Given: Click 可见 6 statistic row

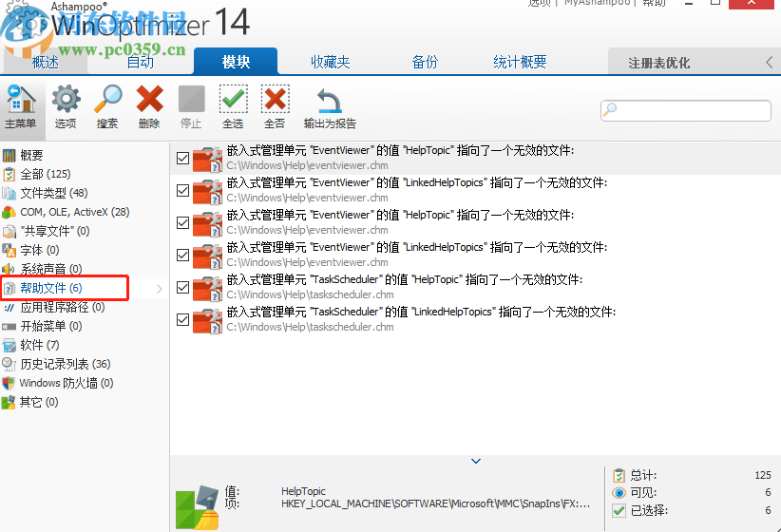Looking at the screenshot, I should (x=693, y=493).
